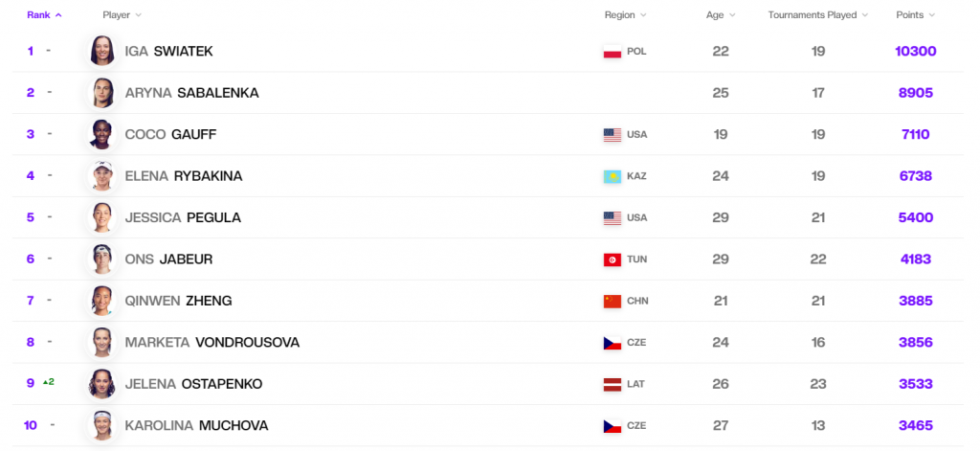980x451 pixels.
Task: Click Iga Swiatek's player avatar
Action: click(x=102, y=51)
